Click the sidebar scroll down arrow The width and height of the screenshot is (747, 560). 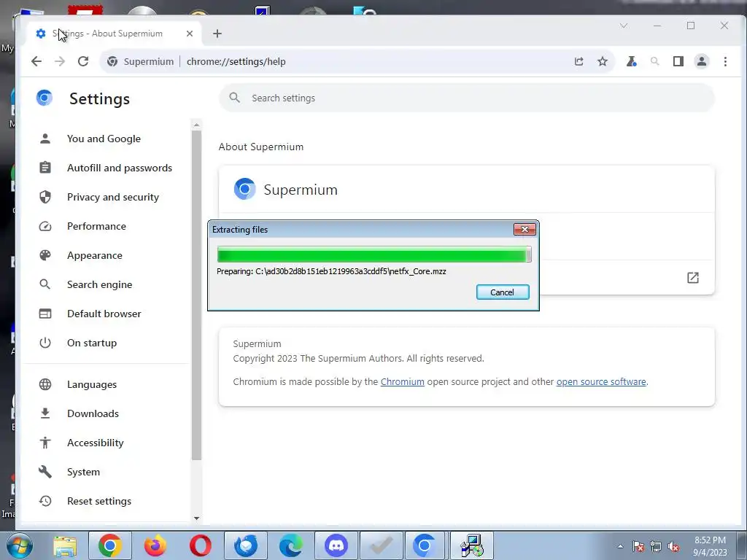pos(196,518)
